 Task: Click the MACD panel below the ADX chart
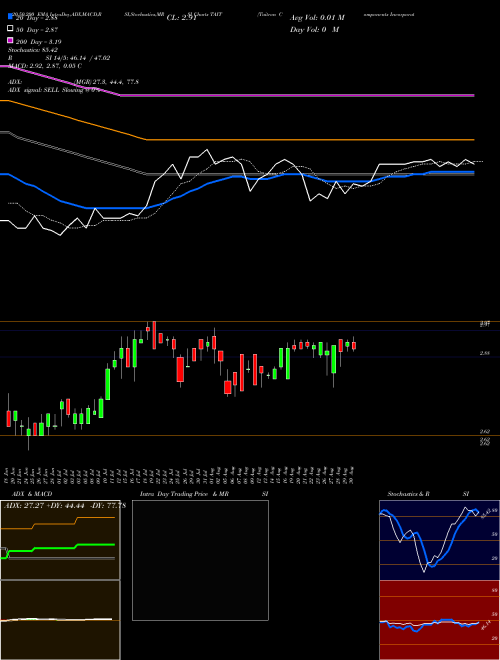point(60,620)
